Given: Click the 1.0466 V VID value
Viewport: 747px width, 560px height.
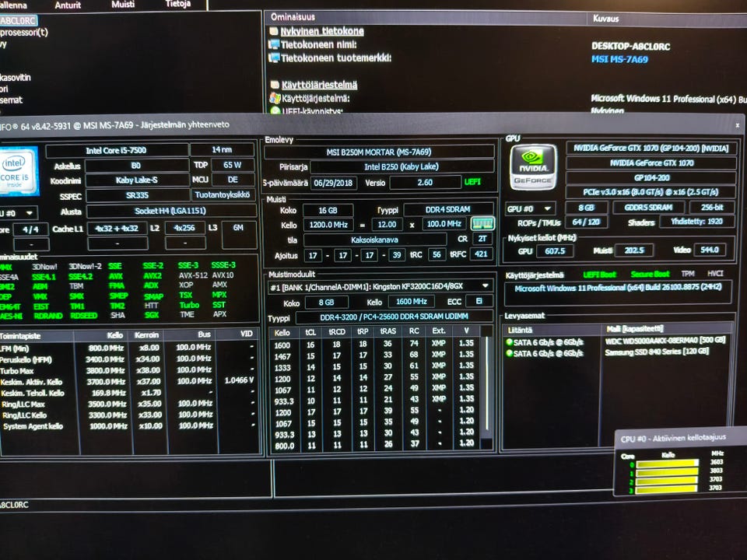Looking at the screenshot, I should click(x=239, y=380).
